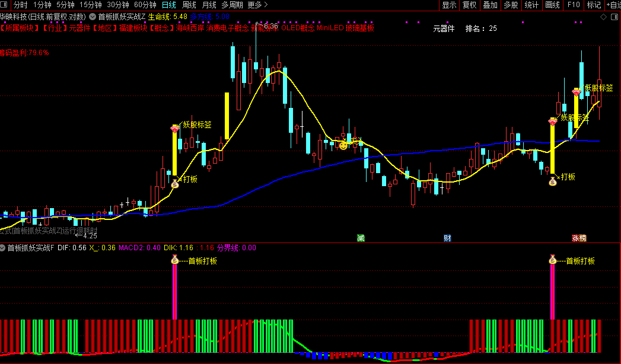Switch to 5分钟 period
The width and height of the screenshot is (621, 364).
pyautogui.click(x=65, y=5)
